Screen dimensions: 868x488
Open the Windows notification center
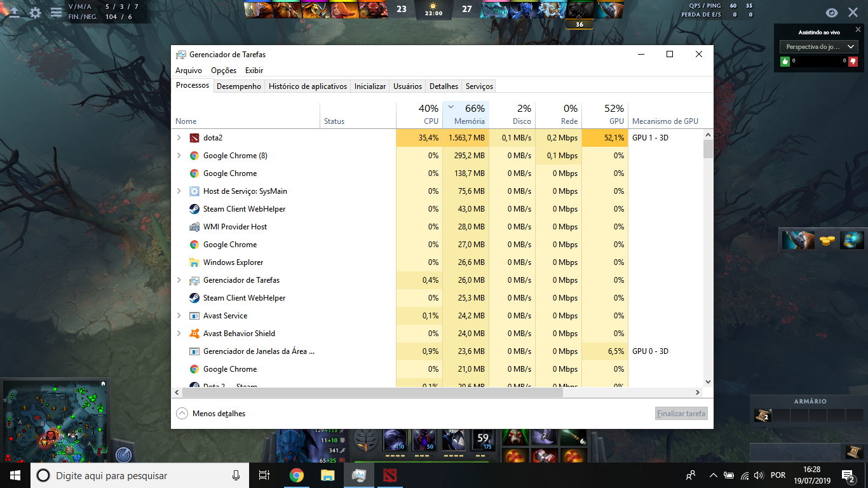click(x=848, y=475)
